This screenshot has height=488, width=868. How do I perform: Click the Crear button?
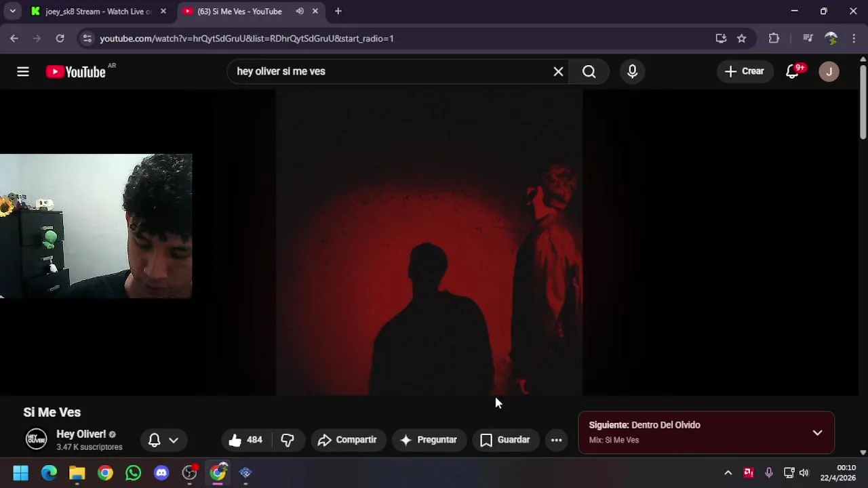click(745, 71)
